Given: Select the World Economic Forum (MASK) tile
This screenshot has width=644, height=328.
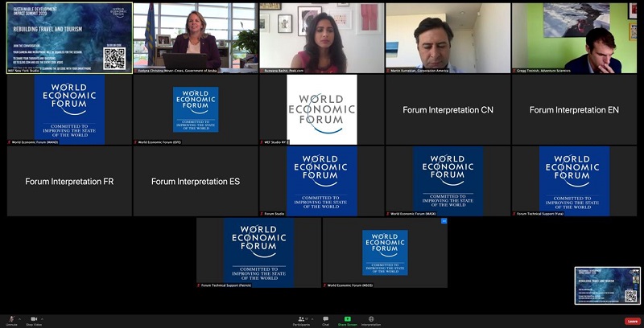Looking at the screenshot, I should coord(448,181).
